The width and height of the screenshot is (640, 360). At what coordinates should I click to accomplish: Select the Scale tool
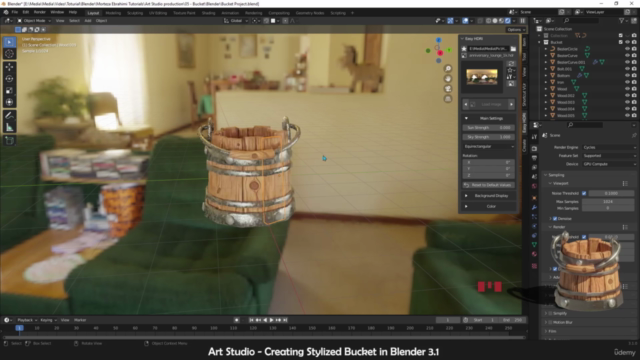(x=9, y=90)
